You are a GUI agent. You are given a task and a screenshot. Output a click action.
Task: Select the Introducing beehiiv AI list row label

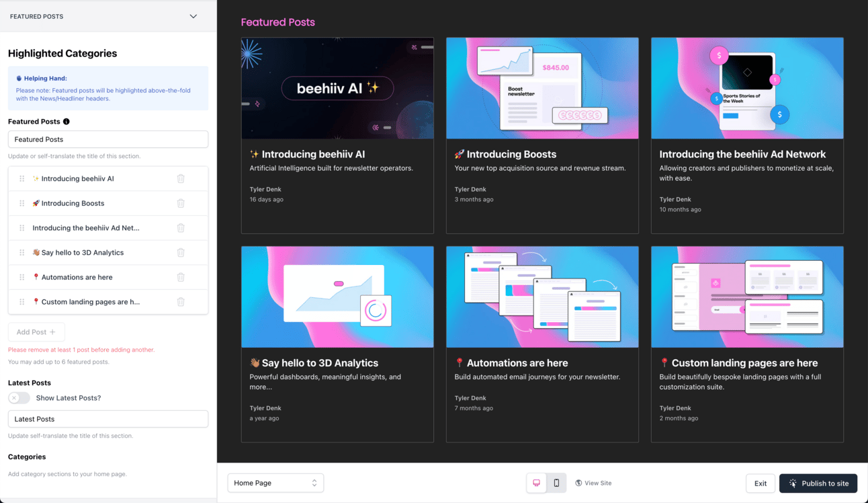[x=73, y=179]
